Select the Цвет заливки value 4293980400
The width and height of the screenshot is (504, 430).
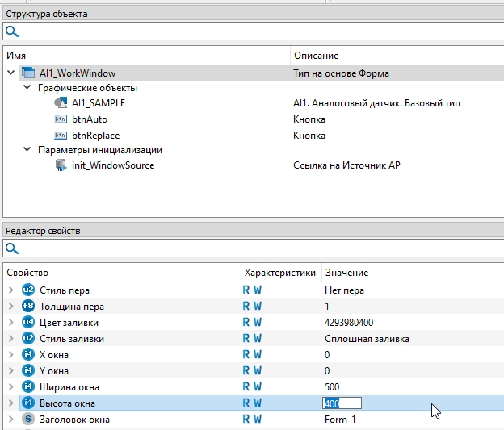(x=349, y=323)
